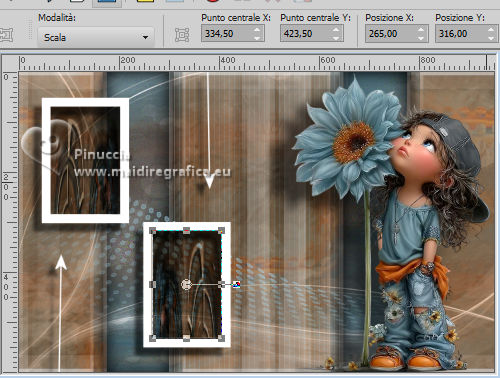Click the left-middle selection handle

pyautogui.click(x=152, y=284)
